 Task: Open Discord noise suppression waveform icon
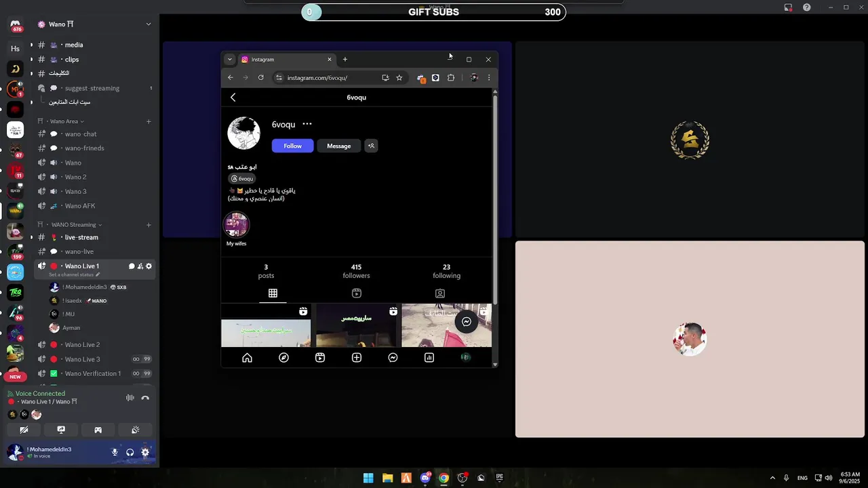pyautogui.click(x=130, y=398)
